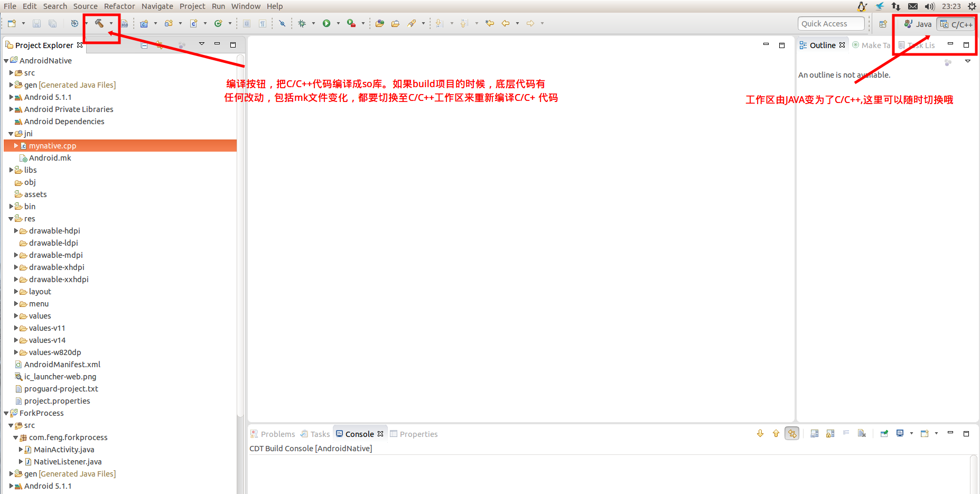Open the Navigate menu
The height and width of the screenshot is (494, 980).
tap(157, 6)
